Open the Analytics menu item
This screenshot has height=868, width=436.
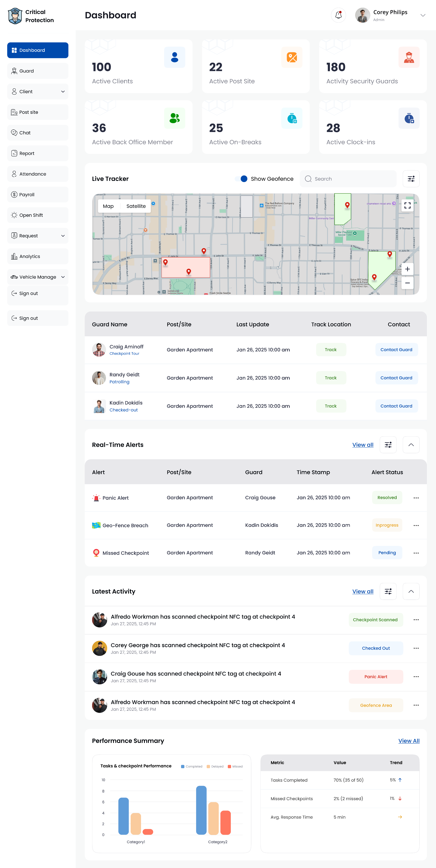coord(30,256)
